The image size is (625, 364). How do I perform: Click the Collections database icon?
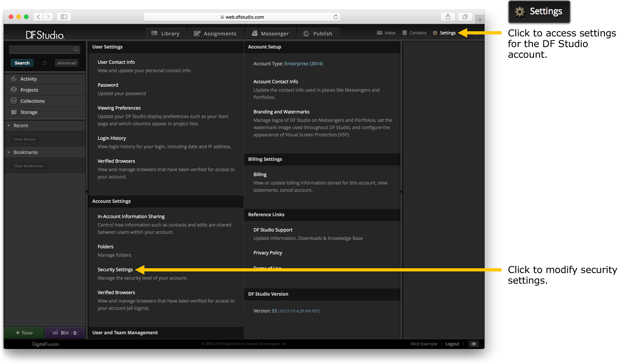point(14,101)
